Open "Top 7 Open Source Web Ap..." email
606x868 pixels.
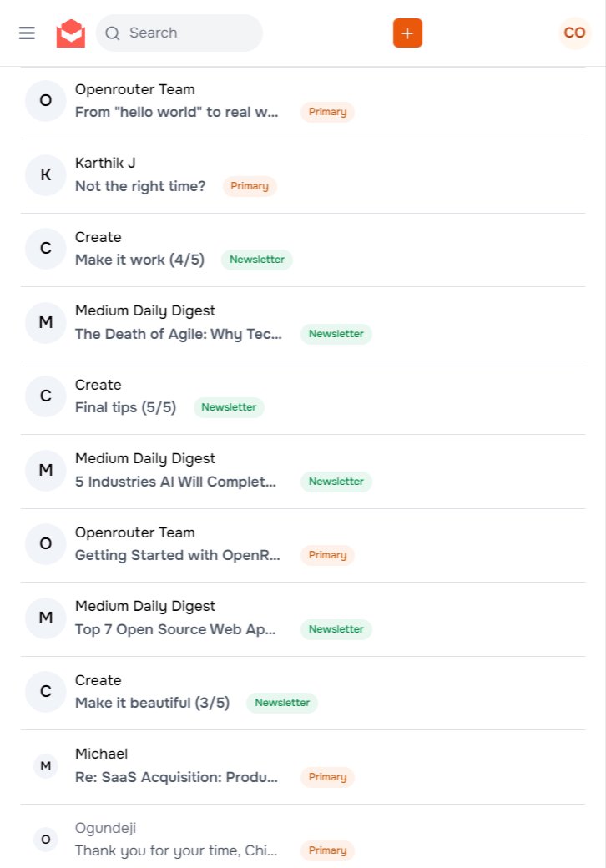[x=176, y=629]
